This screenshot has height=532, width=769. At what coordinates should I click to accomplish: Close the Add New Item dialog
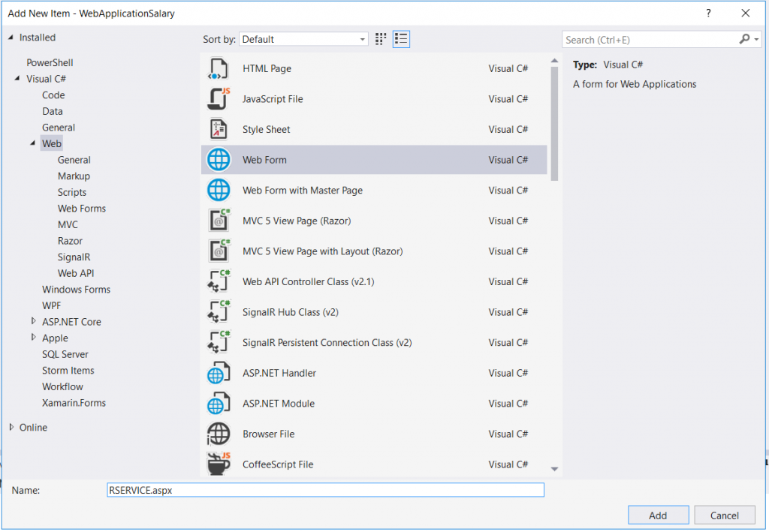[x=746, y=14]
